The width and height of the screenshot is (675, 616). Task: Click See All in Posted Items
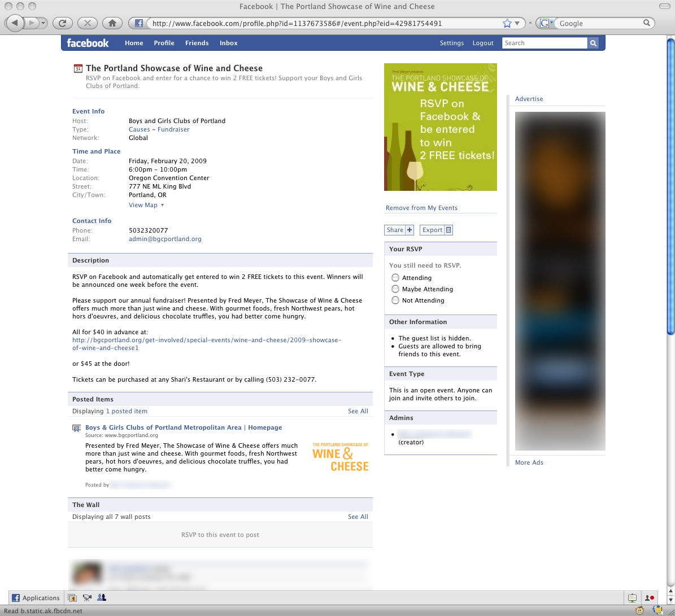click(358, 411)
